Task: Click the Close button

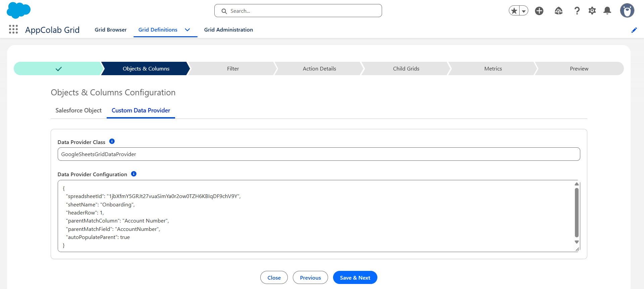Action: 274,278
